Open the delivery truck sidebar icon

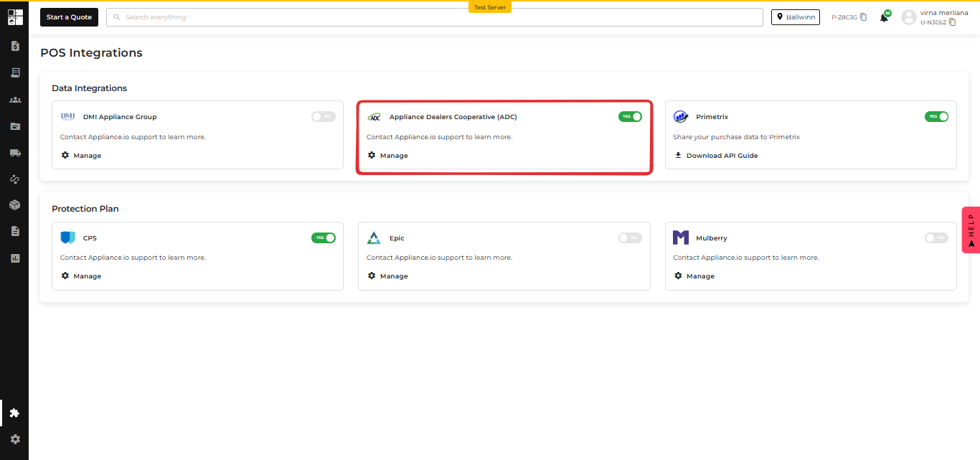(15, 153)
